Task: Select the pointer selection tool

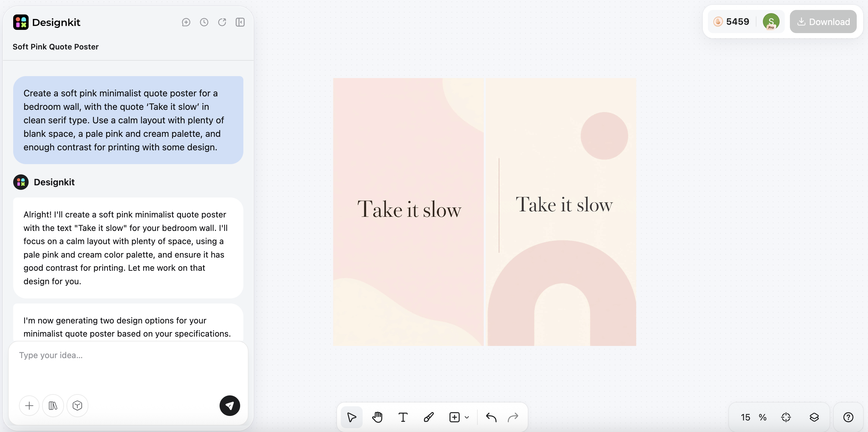Action: click(x=351, y=417)
